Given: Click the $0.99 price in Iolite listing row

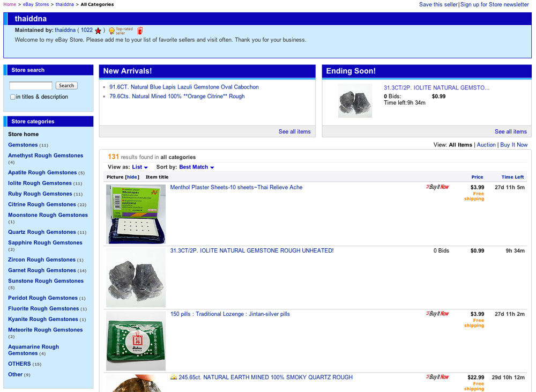Looking at the screenshot, I should 477,250.
